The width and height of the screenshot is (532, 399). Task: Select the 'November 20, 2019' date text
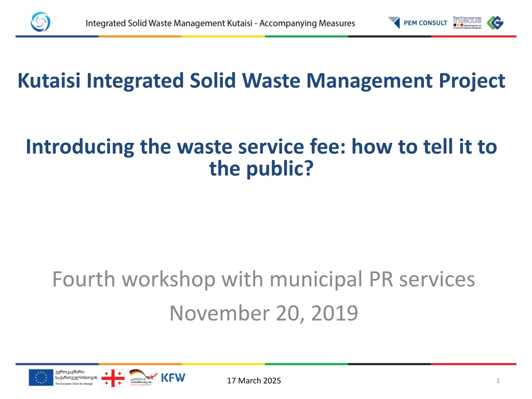pos(263,313)
